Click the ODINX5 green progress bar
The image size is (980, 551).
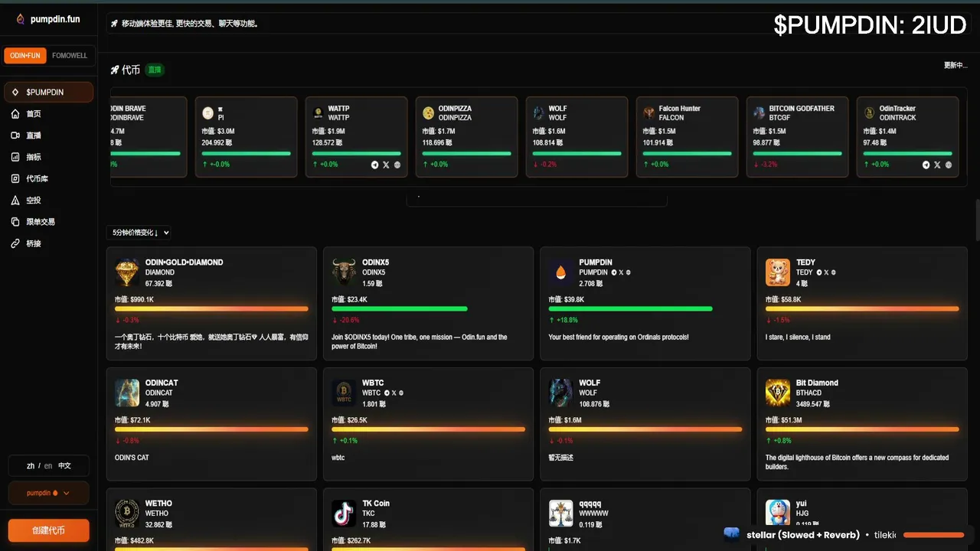(x=400, y=309)
